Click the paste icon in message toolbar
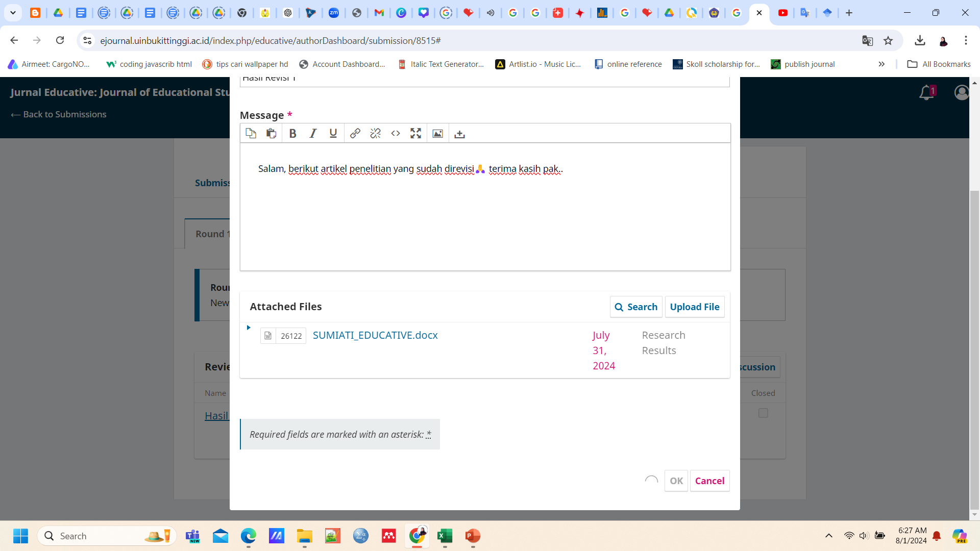The image size is (980, 551). (271, 134)
